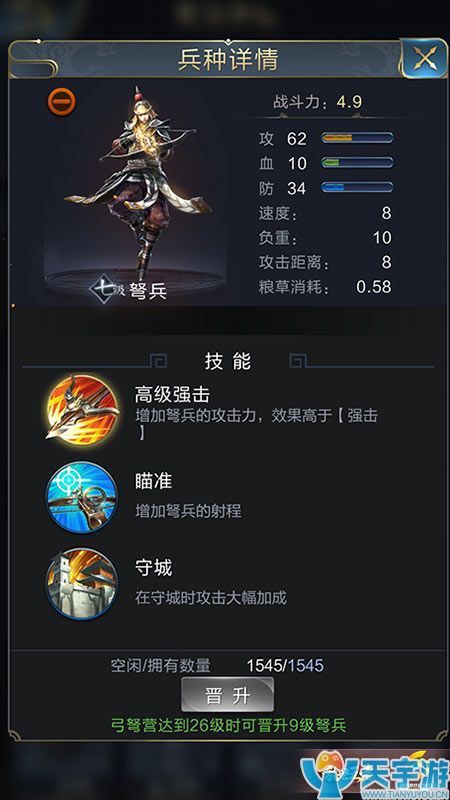The height and width of the screenshot is (800, 450).
Task: Tap the 战斗力 4.9 power rating
Action: click(x=318, y=102)
